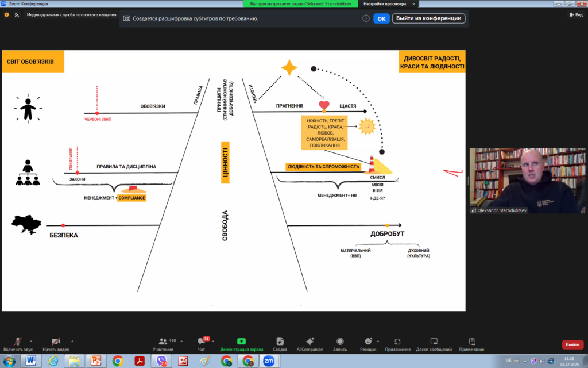The width and height of the screenshot is (588, 368).
Task: Click the green Демонстрация экрана share button
Action: coord(241,342)
